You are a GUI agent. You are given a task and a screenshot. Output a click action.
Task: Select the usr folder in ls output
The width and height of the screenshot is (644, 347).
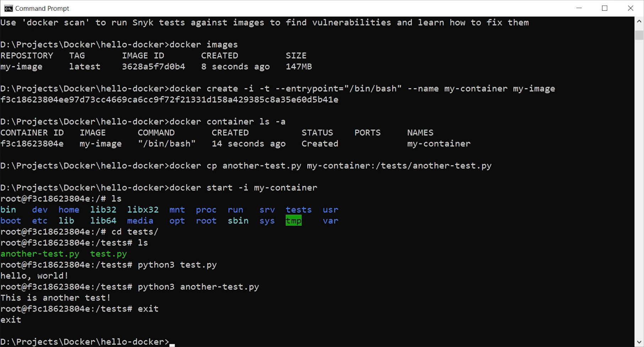[330, 210]
